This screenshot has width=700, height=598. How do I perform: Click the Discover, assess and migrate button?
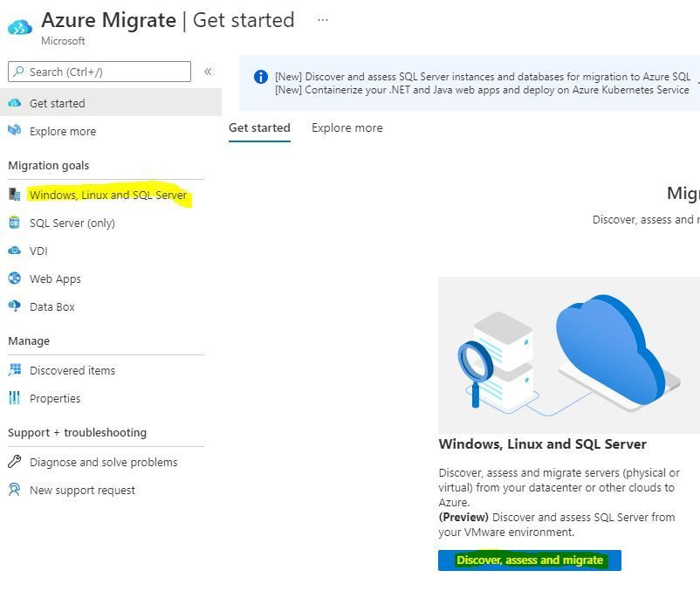click(530, 560)
